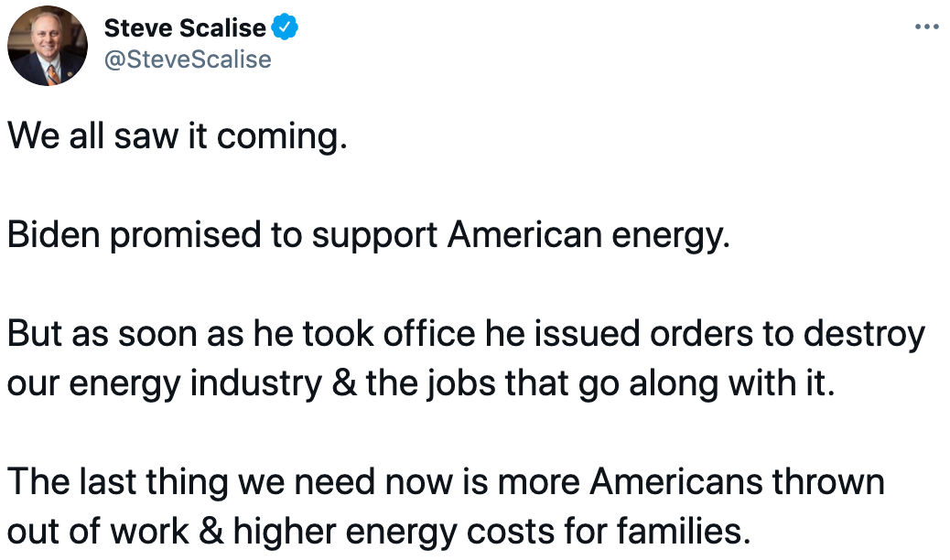
Task: Click the line starting 'The last thing we need now'
Action: 446,482
